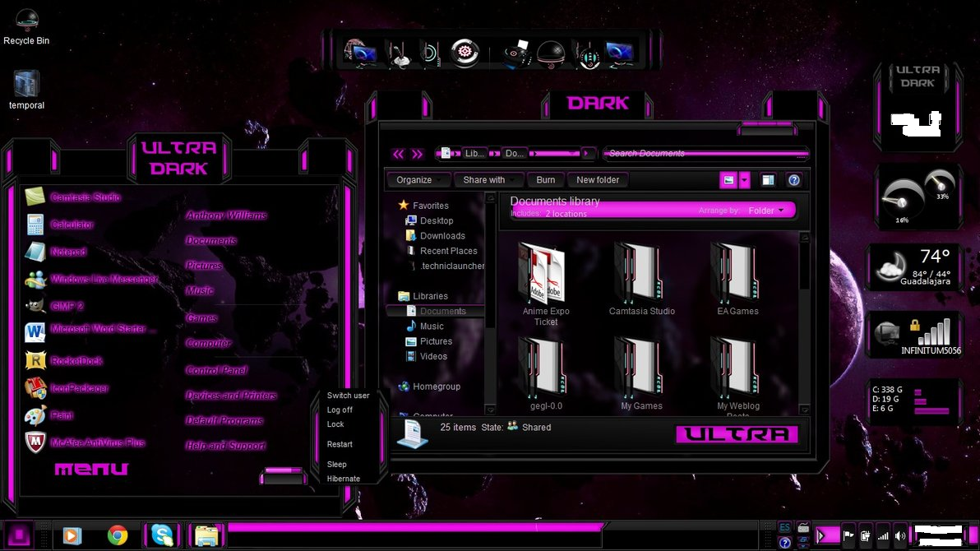Open Recycle Bin on the desktop
980x551 pixels.
(26, 27)
